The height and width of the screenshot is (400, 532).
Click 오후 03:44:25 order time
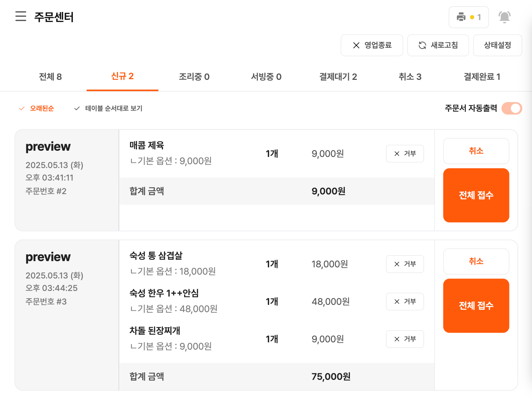click(x=51, y=288)
